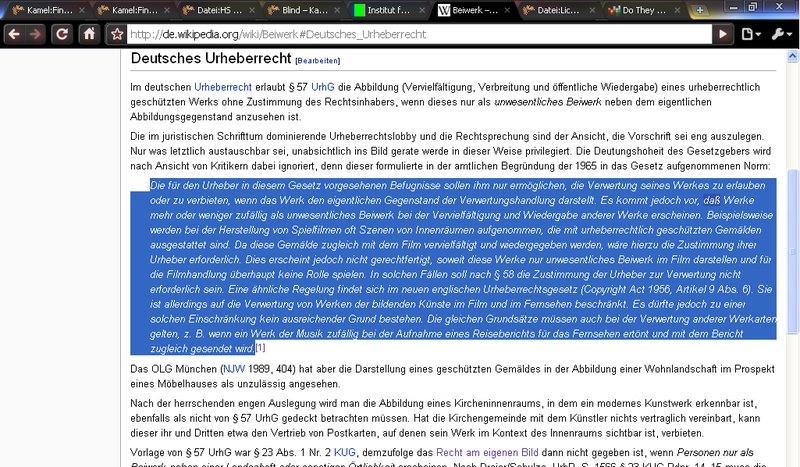Go forward with the forward arrow
This screenshot has height=467, width=800.
pos(35,34)
